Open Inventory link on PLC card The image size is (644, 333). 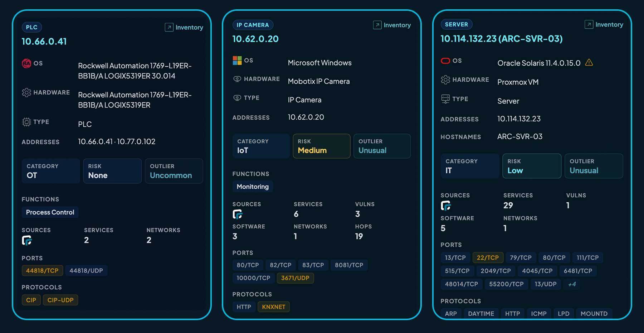point(184,28)
